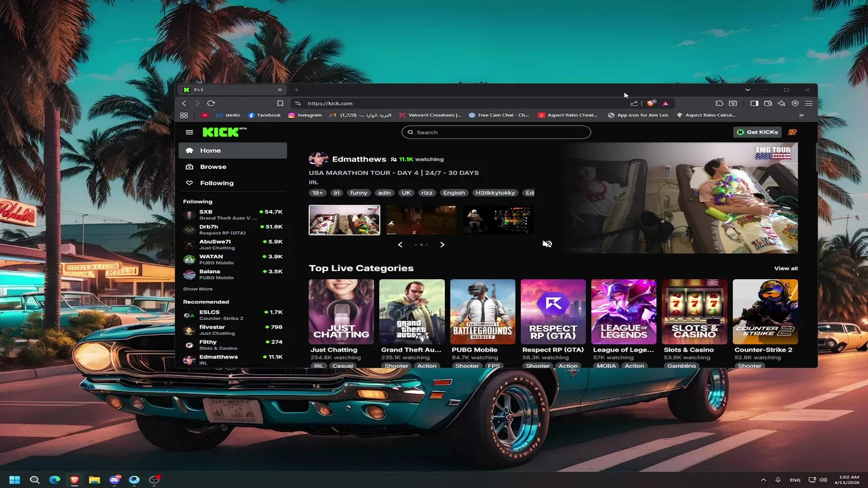The height and width of the screenshot is (488, 868).
Task: Click the Brave Rewards triangle icon
Action: pos(665,103)
